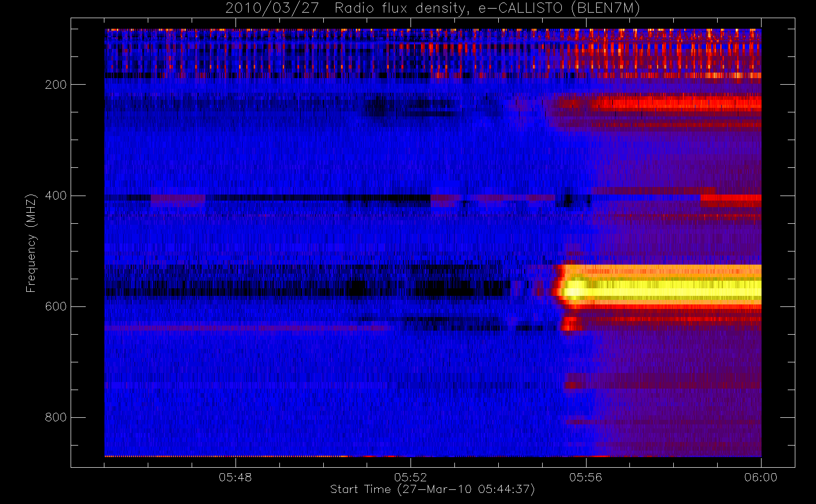This screenshot has height=504, width=816.
Task: Click the '600' frequency tick label
Action: pos(56,306)
